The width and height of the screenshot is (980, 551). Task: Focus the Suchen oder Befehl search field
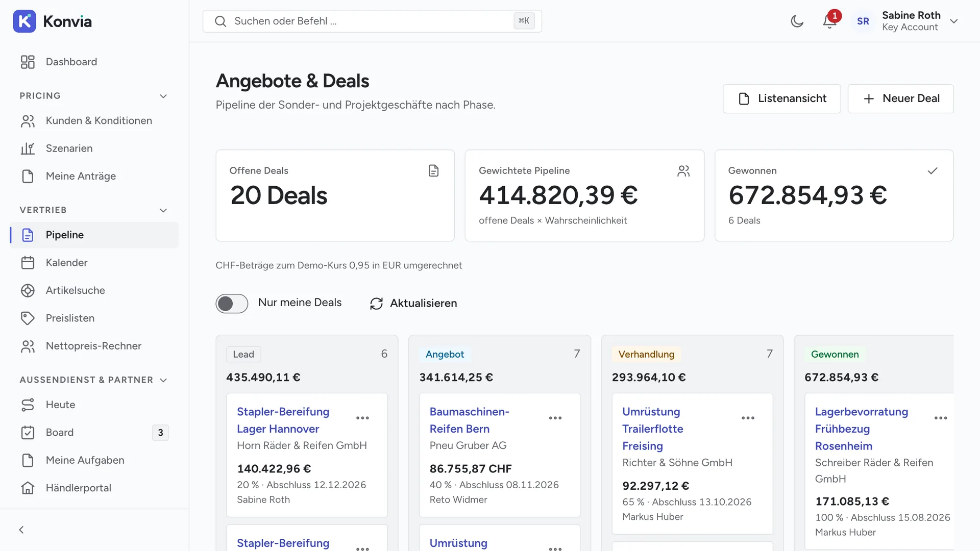(x=372, y=21)
